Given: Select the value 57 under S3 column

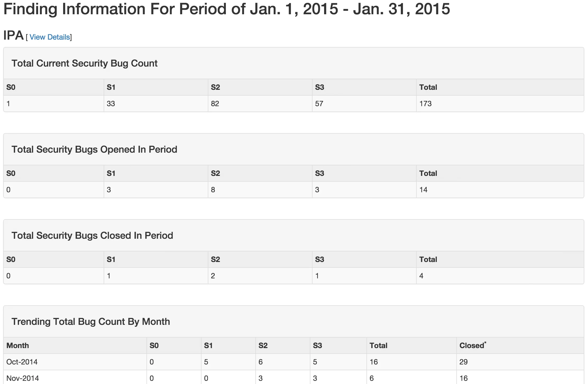Looking at the screenshot, I should click(319, 104).
